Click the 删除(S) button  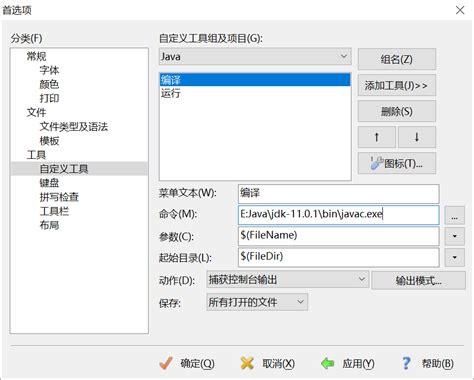(x=397, y=111)
